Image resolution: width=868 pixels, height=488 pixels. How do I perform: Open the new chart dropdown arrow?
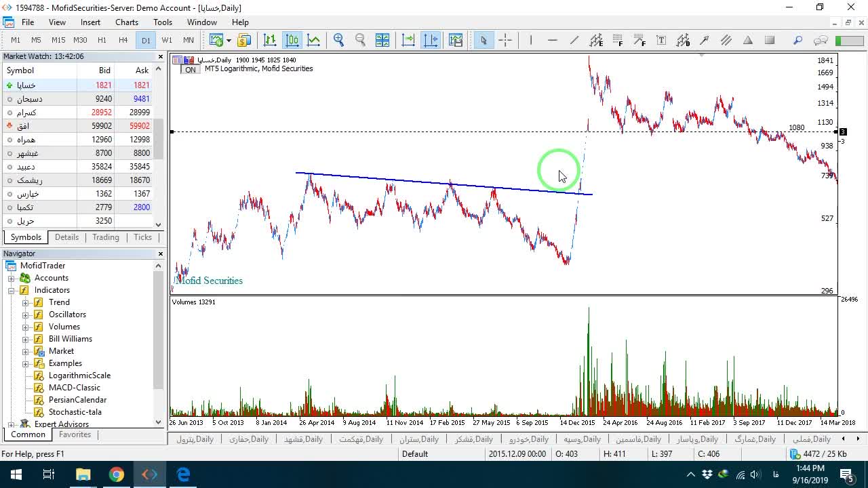pyautogui.click(x=229, y=40)
